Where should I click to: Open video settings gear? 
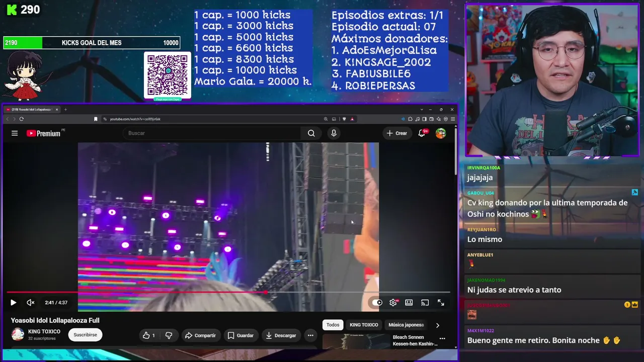(393, 303)
